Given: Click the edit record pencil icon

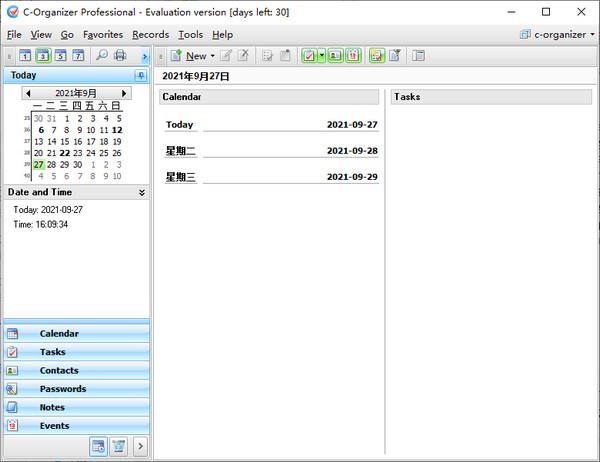Looking at the screenshot, I should pos(226,56).
